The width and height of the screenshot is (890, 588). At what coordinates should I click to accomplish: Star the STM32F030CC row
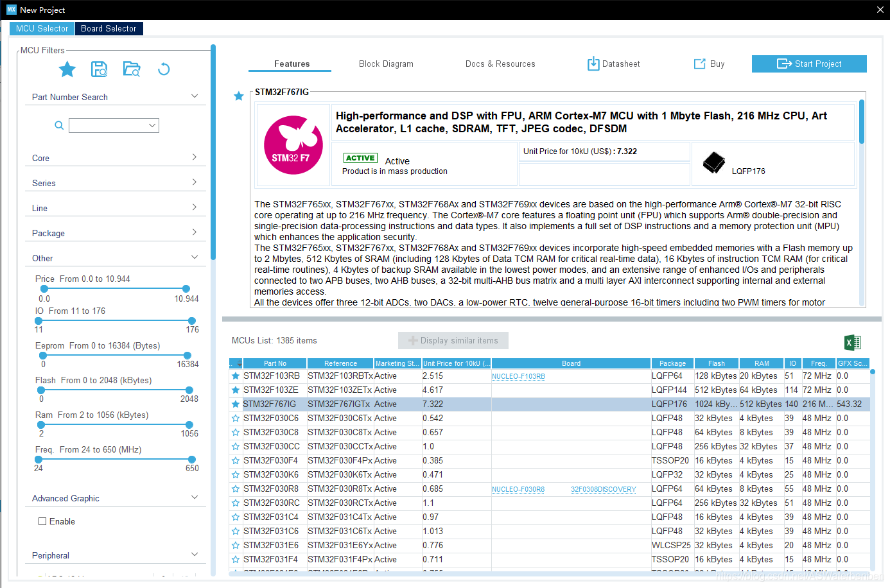click(236, 447)
